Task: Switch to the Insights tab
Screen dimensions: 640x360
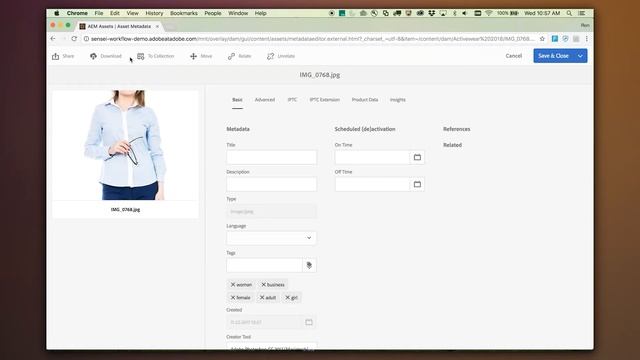Action: (398, 100)
